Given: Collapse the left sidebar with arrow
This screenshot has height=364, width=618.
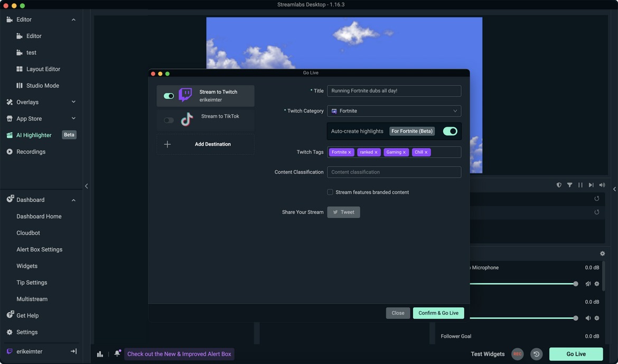Looking at the screenshot, I should pyautogui.click(x=86, y=186).
